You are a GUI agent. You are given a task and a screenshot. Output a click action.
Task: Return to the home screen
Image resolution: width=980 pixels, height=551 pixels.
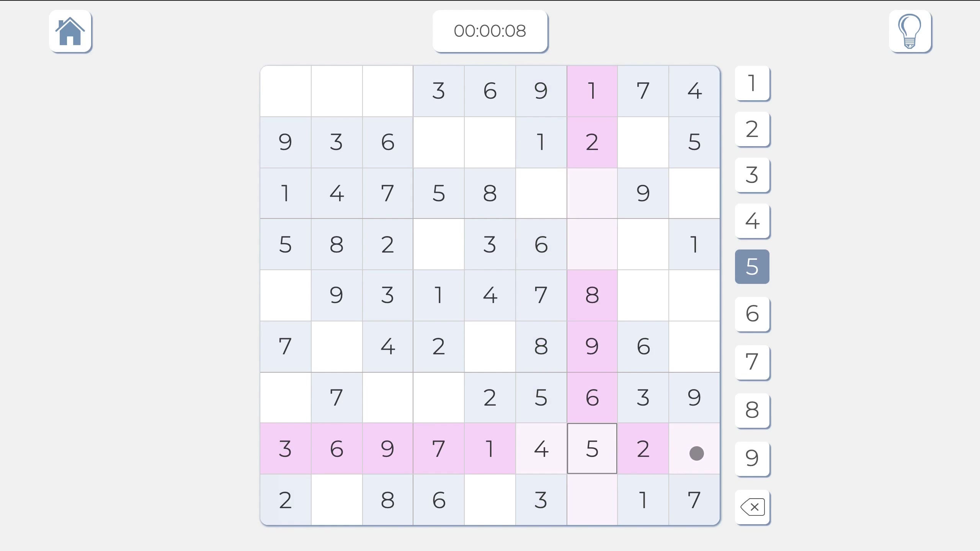pyautogui.click(x=70, y=31)
